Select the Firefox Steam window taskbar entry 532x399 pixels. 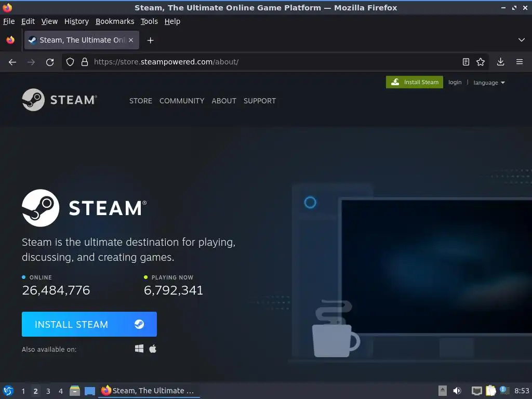(x=149, y=391)
